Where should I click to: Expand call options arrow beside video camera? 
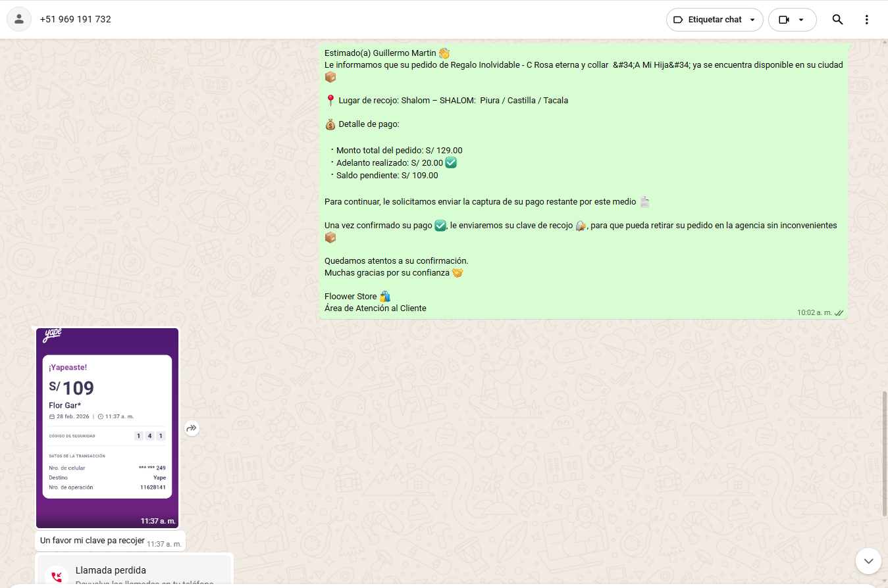pyautogui.click(x=801, y=20)
